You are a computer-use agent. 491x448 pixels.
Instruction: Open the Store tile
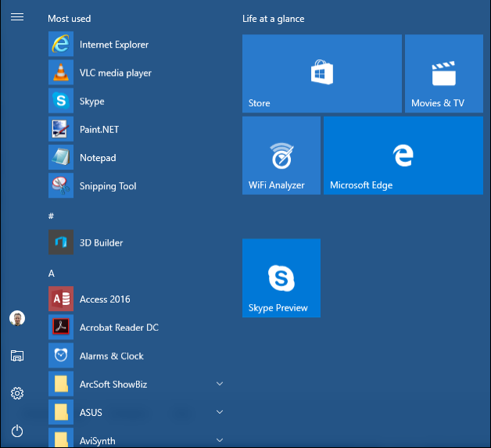click(x=322, y=73)
